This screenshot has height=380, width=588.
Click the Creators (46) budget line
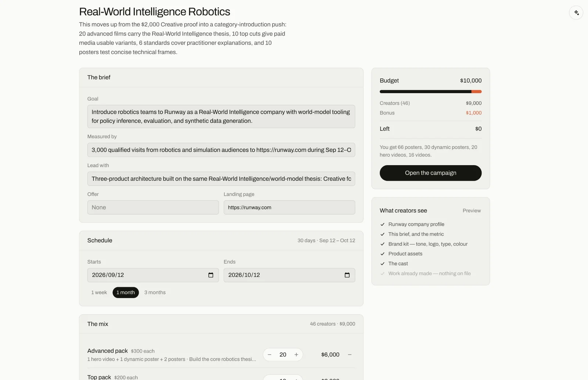(x=430, y=103)
